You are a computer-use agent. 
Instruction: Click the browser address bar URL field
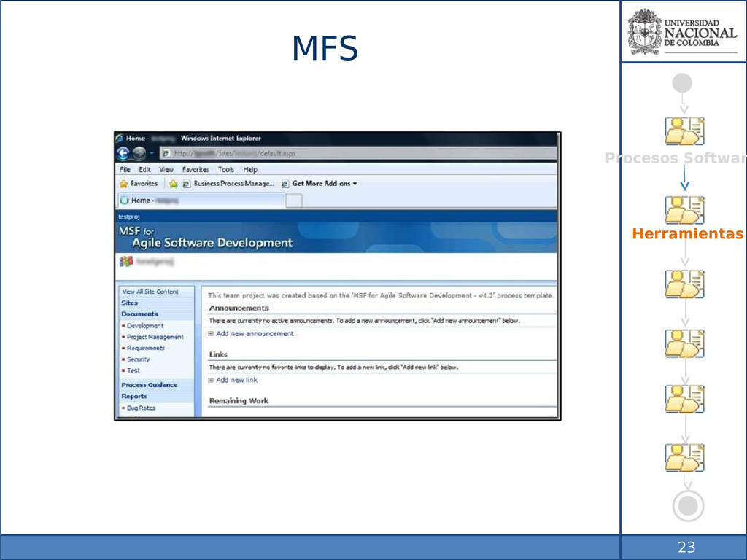pyautogui.click(x=359, y=153)
